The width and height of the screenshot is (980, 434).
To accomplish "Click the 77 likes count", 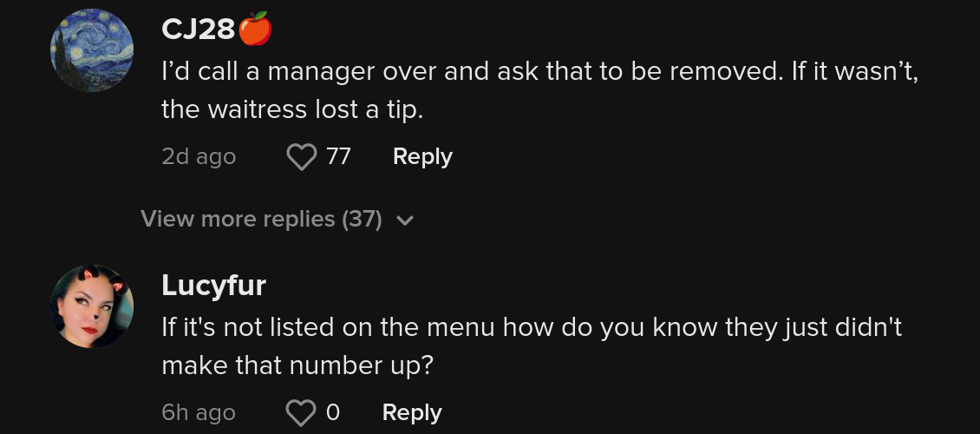I will [338, 156].
